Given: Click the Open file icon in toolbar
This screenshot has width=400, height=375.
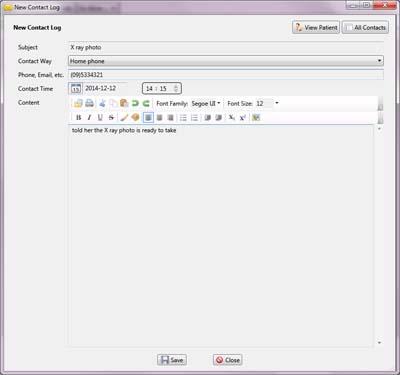Looking at the screenshot, I should click(x=78, y=104).
